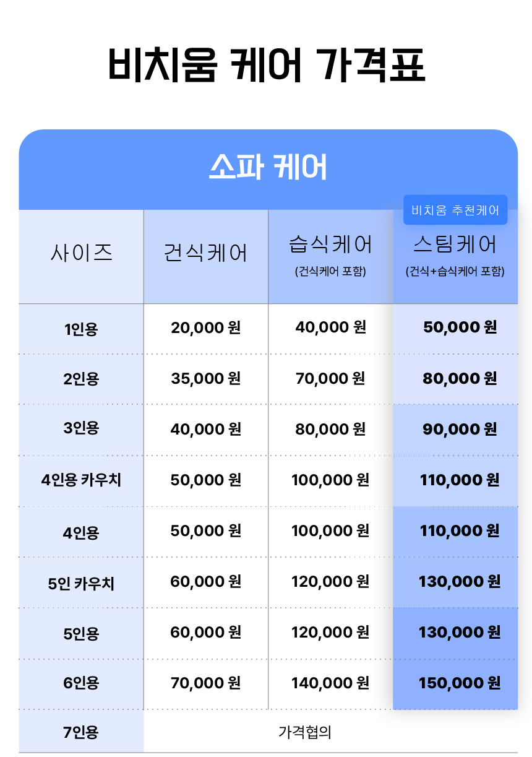The height and width of the screenshot is (757, 532).
Task: Select the "습식케어" column header
Action: 330,245
